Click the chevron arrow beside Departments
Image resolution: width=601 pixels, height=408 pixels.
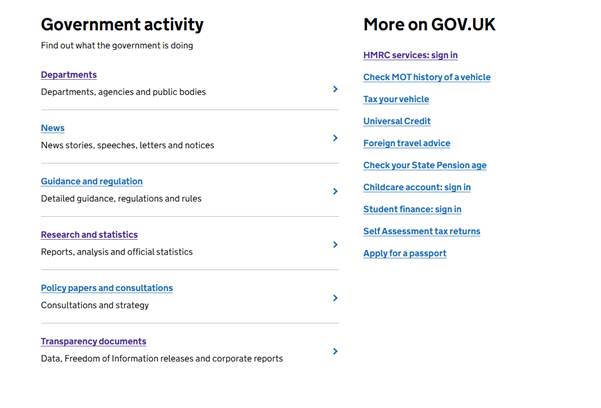(x=335, y=89)
